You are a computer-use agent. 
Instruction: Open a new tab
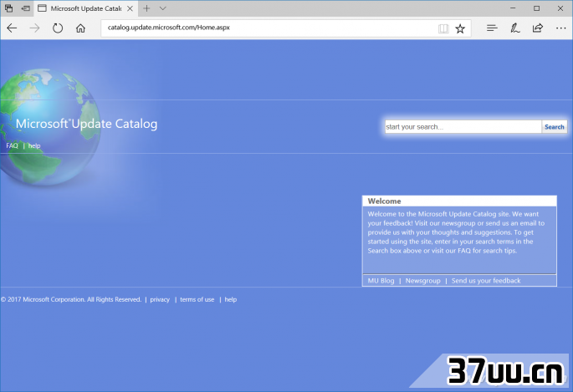(146, 8)
